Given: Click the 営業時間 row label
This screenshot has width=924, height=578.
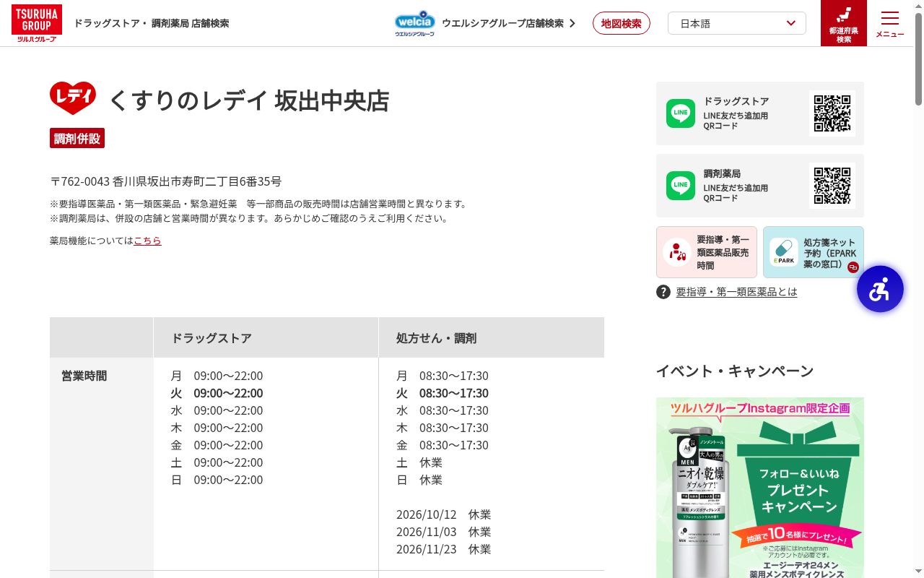Looking at the screenshot, I should tap(84, 376).
